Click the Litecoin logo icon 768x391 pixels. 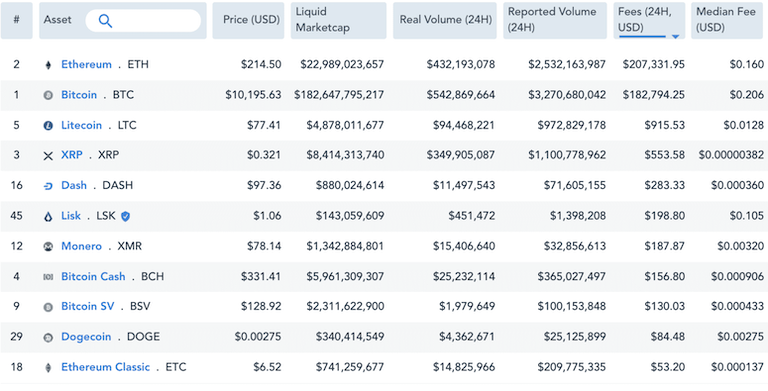point(48,126)
